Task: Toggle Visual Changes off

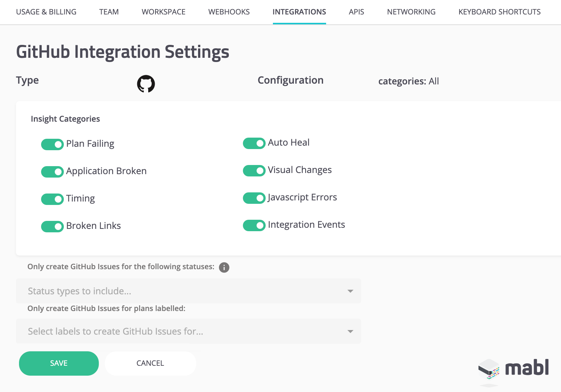Action: click(x=254, y=170)
